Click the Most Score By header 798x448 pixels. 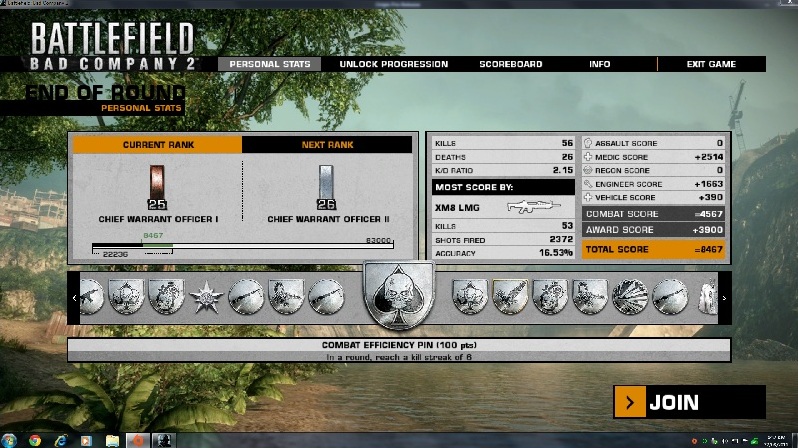tap(503, 187)
